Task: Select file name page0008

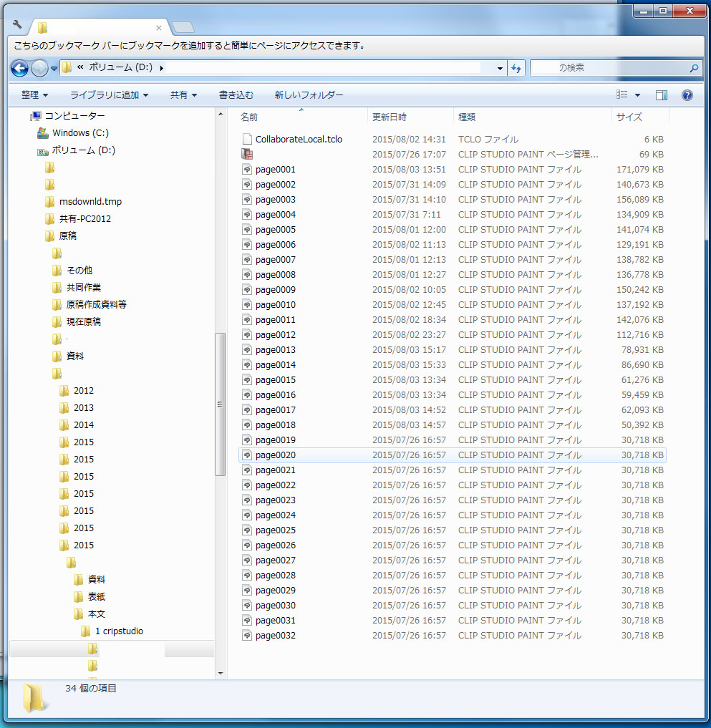Action: (x=276, y=275)
